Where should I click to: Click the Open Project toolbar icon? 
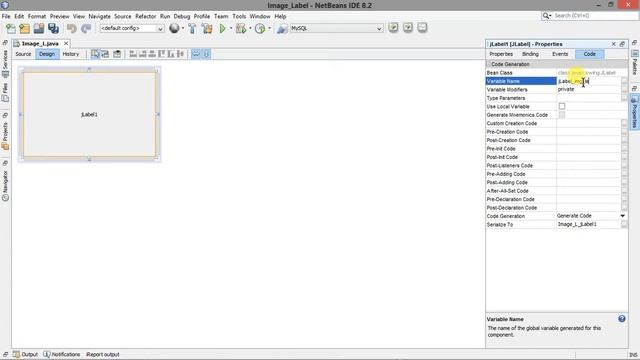[x=39, y=28]
